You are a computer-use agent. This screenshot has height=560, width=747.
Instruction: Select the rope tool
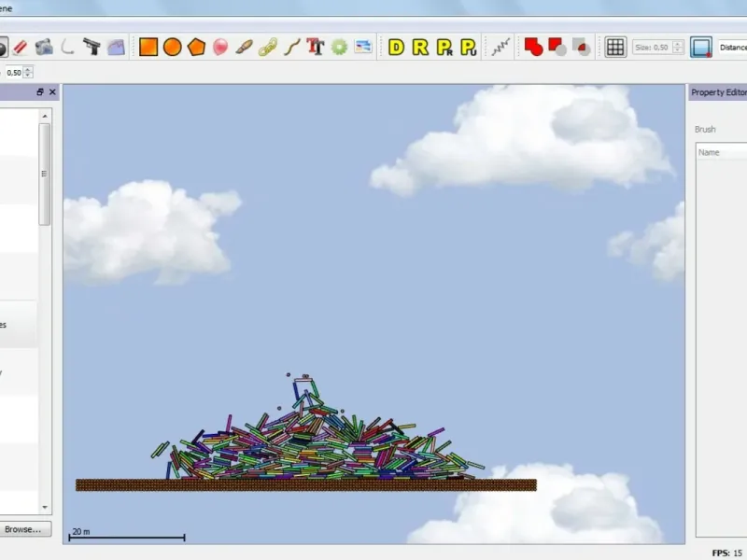pyautogui.click(x=291, y=48)
